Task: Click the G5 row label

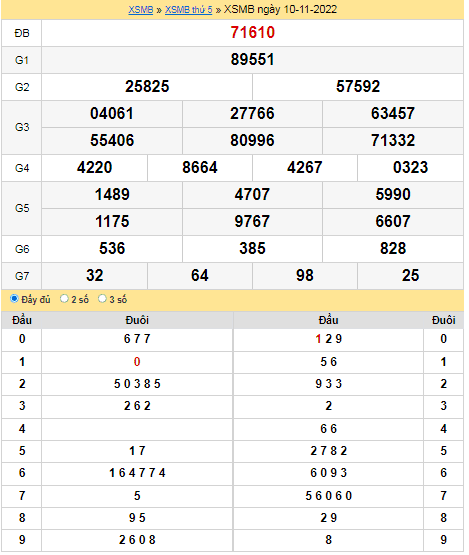Action: 22,208
